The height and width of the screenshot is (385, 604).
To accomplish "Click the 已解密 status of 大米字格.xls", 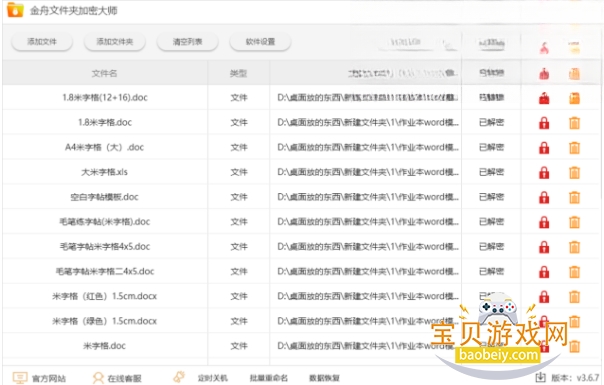I will pyautogui.click(x=492, y=172).
